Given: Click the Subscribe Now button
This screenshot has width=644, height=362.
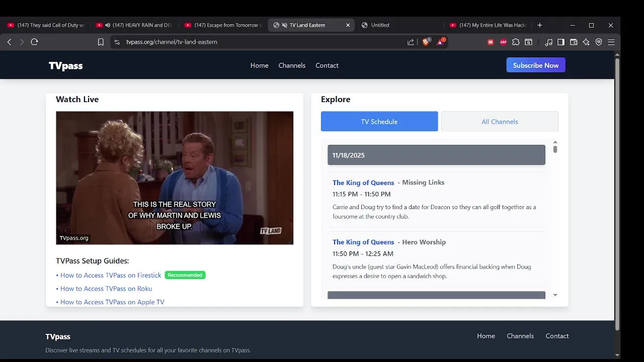Looking at the screenshot, I should pyautogui.click(x=536, y=65).
